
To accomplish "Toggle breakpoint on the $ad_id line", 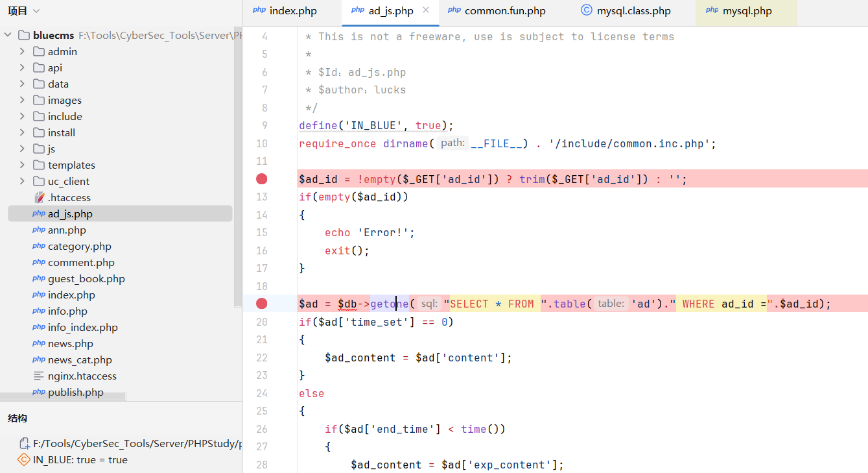I will point(262,179).
